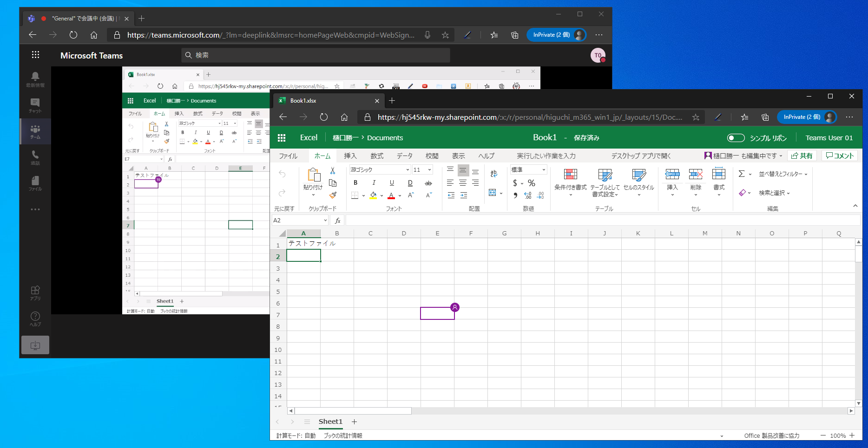The width and height of the screenshot is (868, 448).
Task: Apply strikethrough with the ab icon
Action: pyautogui.click(x=428, y=183)
